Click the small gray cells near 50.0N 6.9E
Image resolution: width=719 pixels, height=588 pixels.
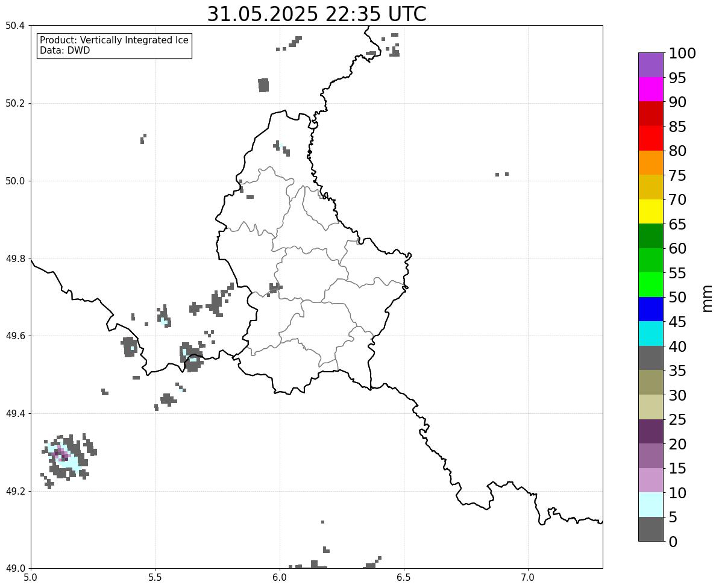[502, 174]
